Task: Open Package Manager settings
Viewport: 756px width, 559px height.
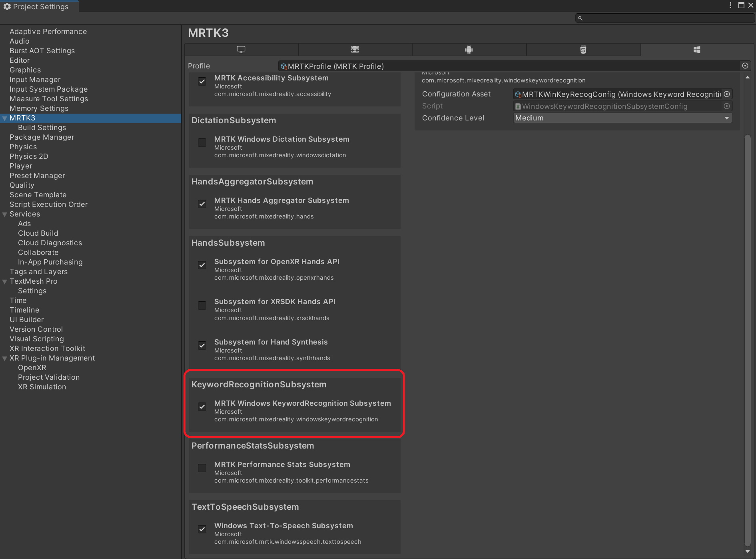Action: (42, 137)
